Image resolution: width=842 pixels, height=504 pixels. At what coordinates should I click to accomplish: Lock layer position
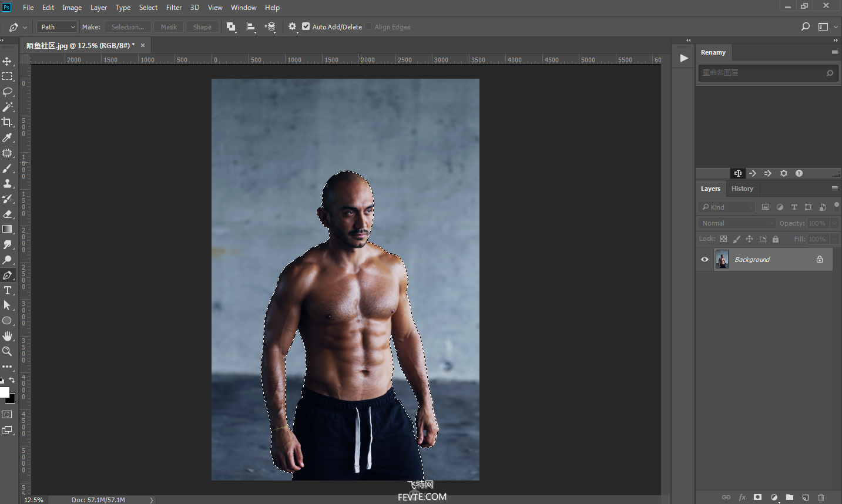[749, 239]
